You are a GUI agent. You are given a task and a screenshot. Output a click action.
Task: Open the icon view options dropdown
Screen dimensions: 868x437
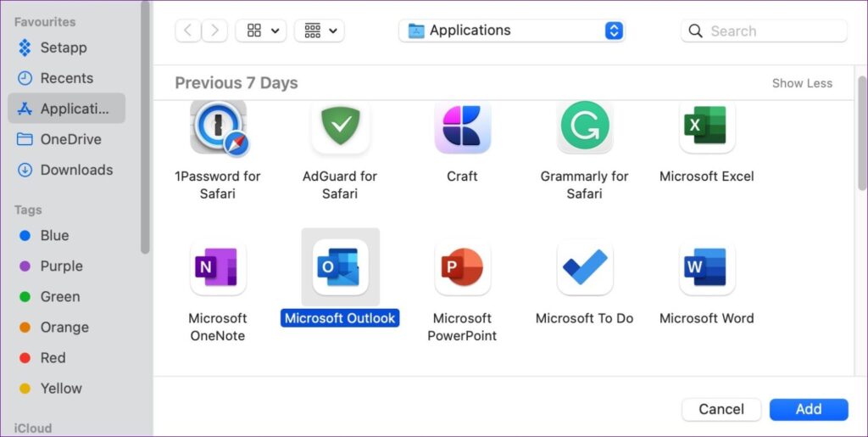tap(261, 31)
